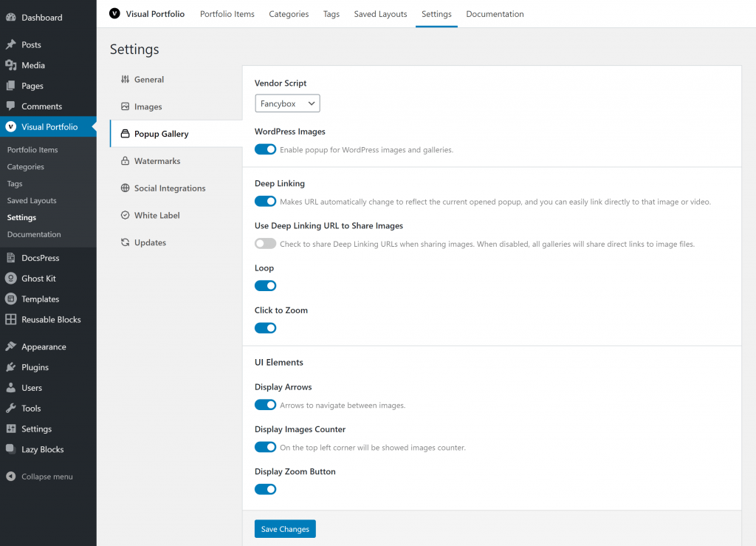Click the Reusable Blocks grid icon
756x546 pixels.
(10, 319)
